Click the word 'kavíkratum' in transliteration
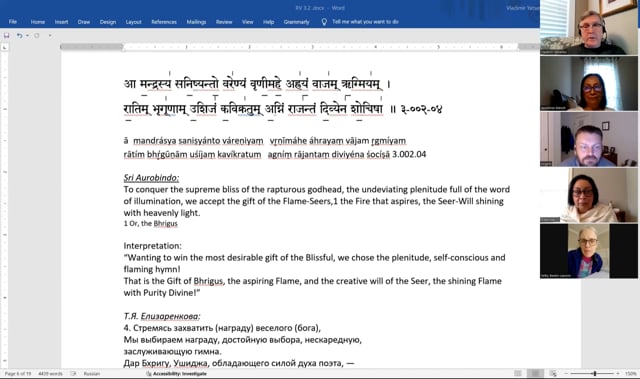Image resolution: width=640 pixels, height=379 pixels. pos(239,154)
